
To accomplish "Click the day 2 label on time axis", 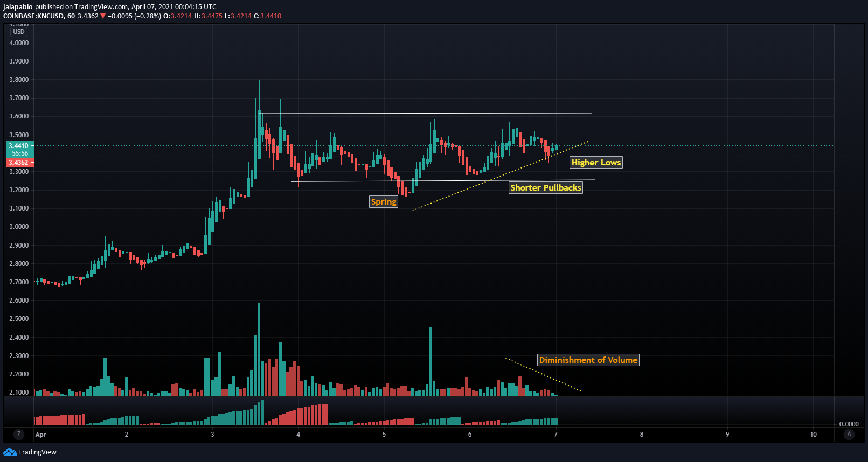I will (127, 435).
